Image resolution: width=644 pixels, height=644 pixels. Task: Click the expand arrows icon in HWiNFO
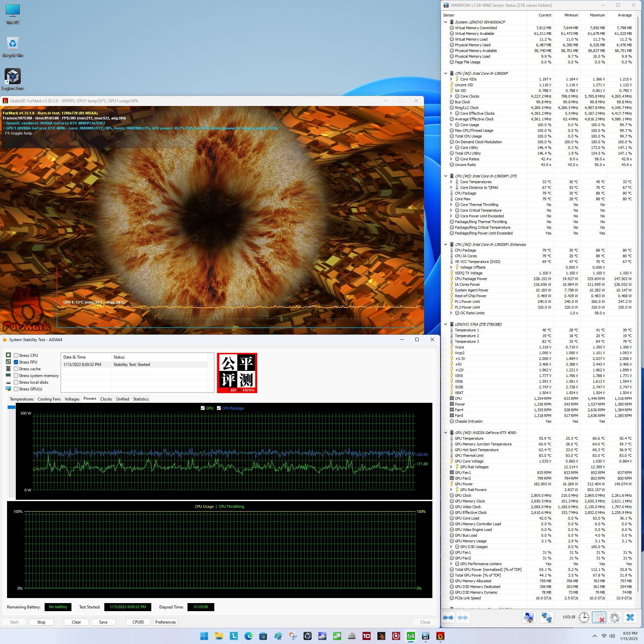(x=448, y=617)
